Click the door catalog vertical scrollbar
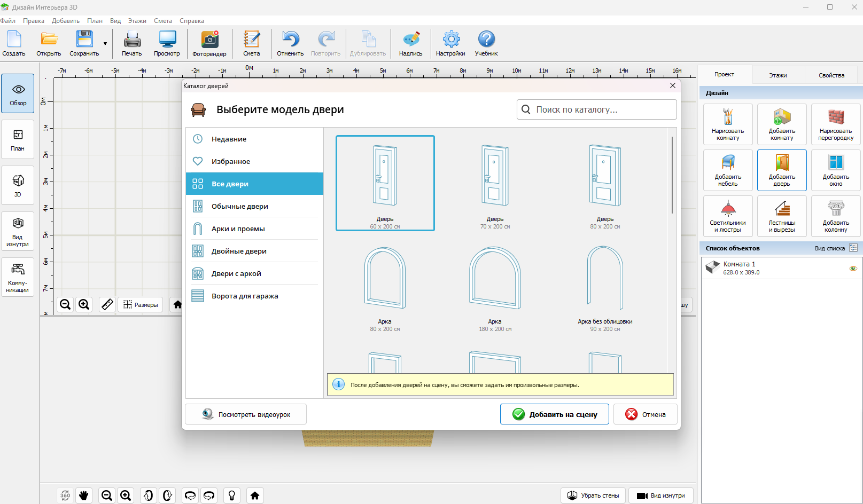 [x=672, y=175]
